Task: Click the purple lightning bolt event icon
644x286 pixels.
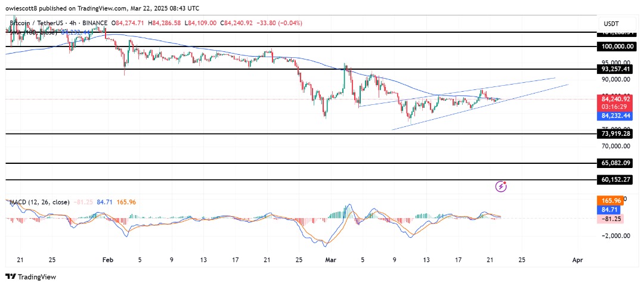Action: click(x=501, y=186)
